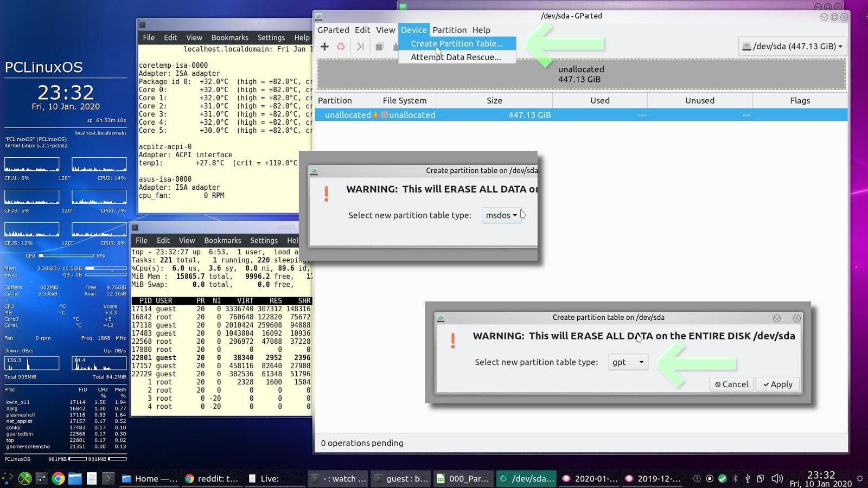Open the msdos partition table type dropdown
The image size is (868, 488).
point(501,215)
